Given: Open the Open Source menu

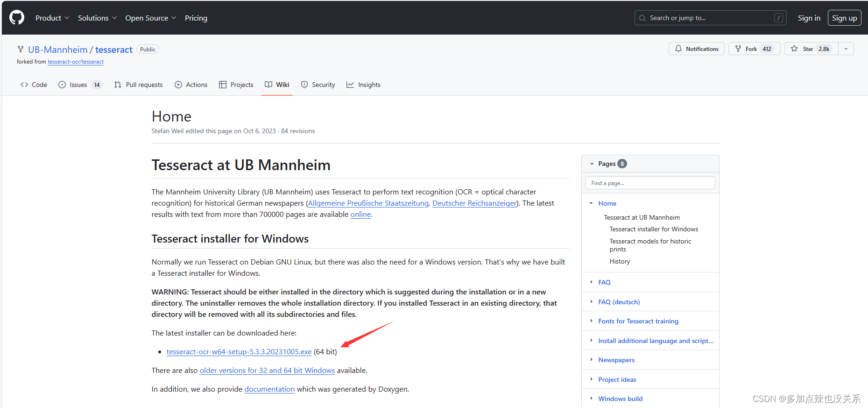Looking at the screenshot, I should 150,18.
